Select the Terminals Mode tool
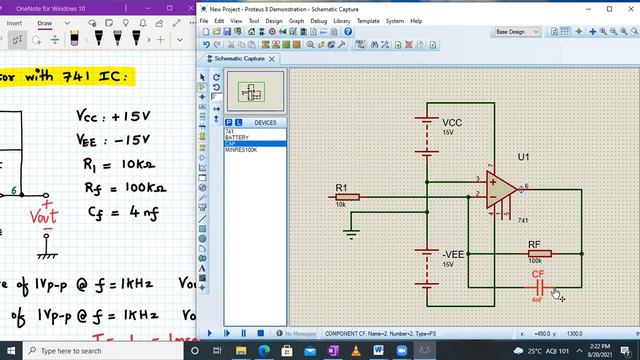This screenshot has height=360, width=640. click(202, 148)
